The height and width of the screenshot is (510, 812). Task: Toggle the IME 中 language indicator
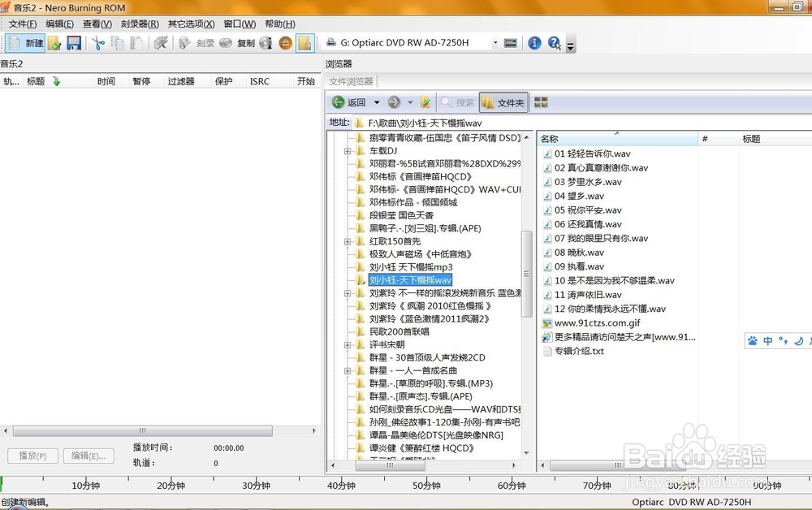(x=767, y=341)
